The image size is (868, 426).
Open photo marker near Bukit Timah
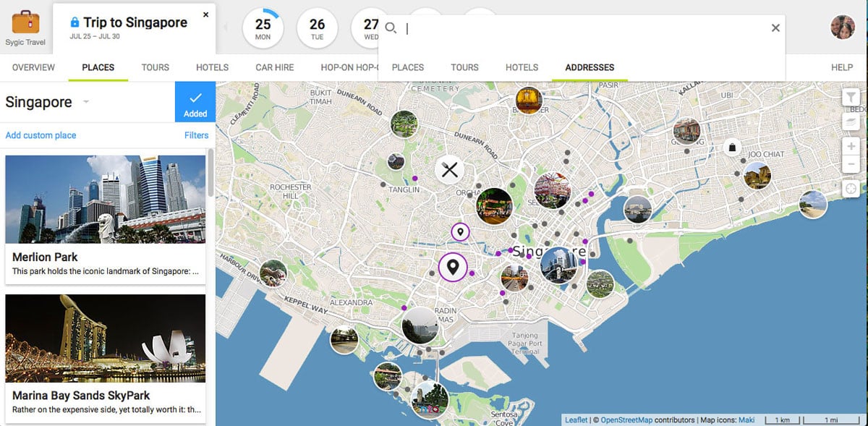tap(404, 124)
